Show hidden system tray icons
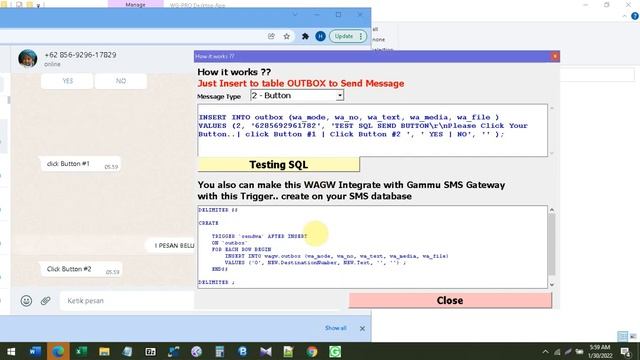The width and height of the screenshot is (640, 360). pos(545,351)
